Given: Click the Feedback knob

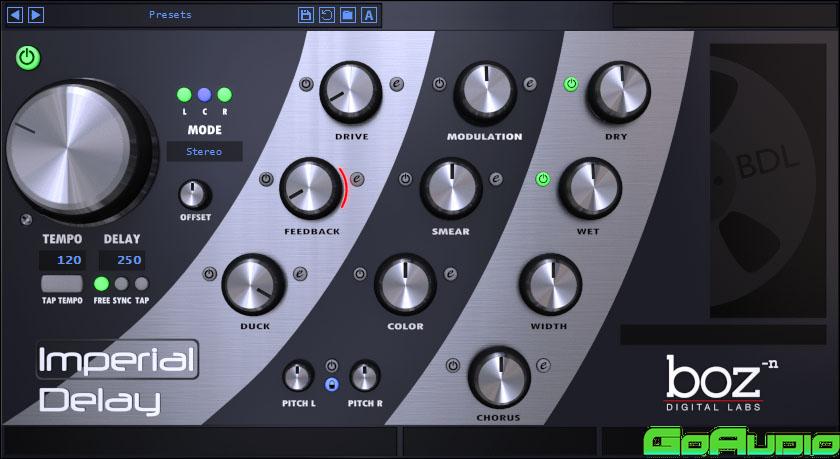Looking at the screenshot, I should tap(311, 188).
